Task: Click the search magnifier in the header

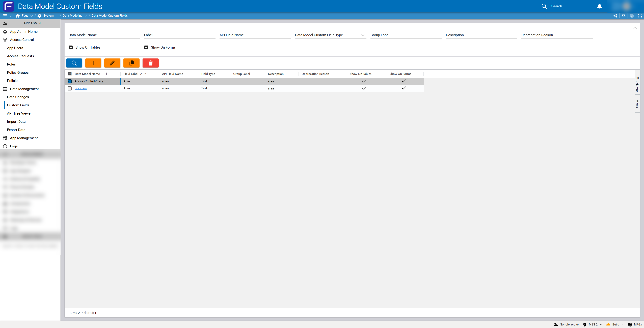Action: click(x=544, y=6)
